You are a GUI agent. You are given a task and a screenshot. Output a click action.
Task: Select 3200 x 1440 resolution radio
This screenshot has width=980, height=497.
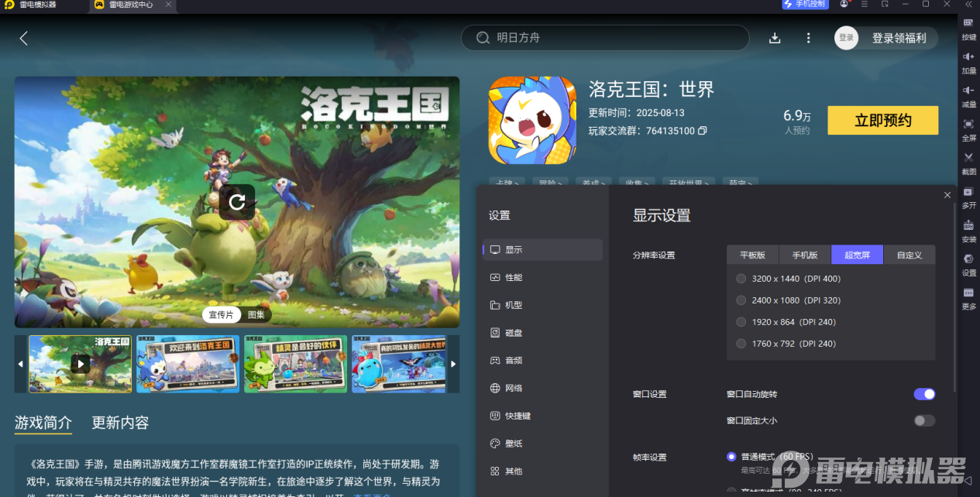[741, 279]
